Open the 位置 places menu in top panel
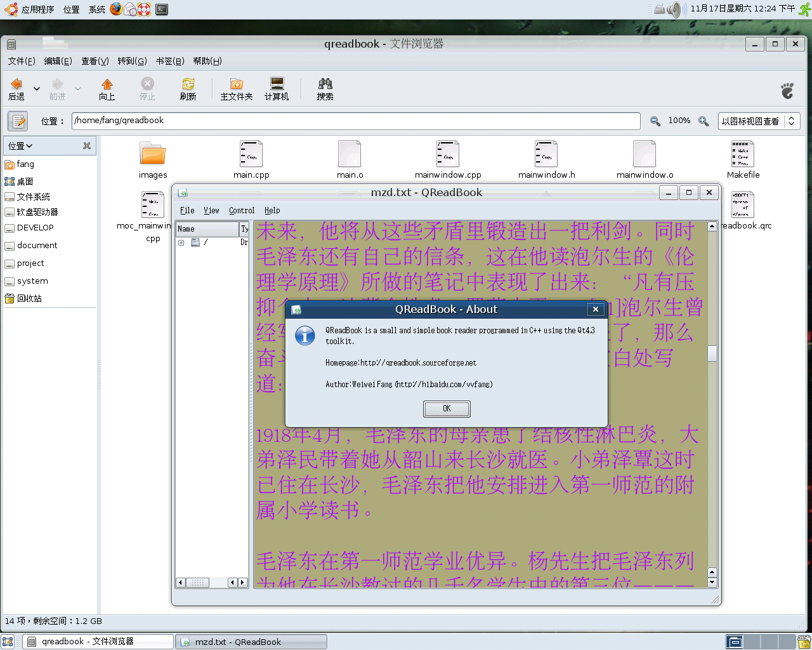The image size is (812, 650). pos(72,9)
